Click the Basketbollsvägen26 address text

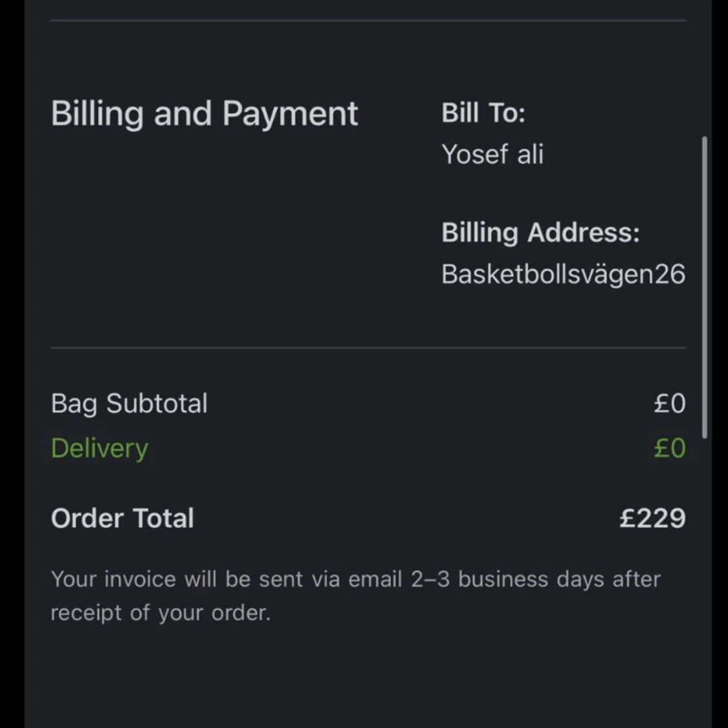pos(562,274)
